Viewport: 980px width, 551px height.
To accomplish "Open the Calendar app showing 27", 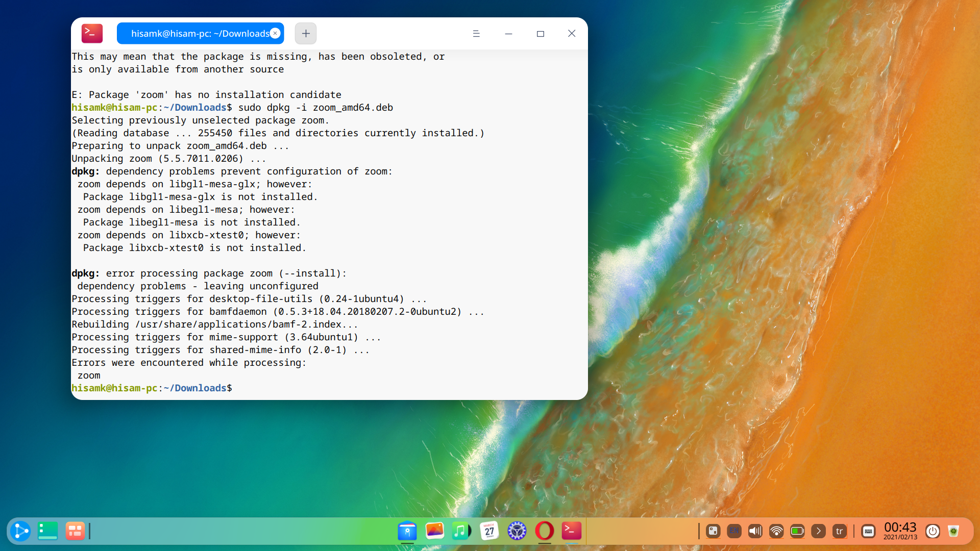I will tap(489, 531).
